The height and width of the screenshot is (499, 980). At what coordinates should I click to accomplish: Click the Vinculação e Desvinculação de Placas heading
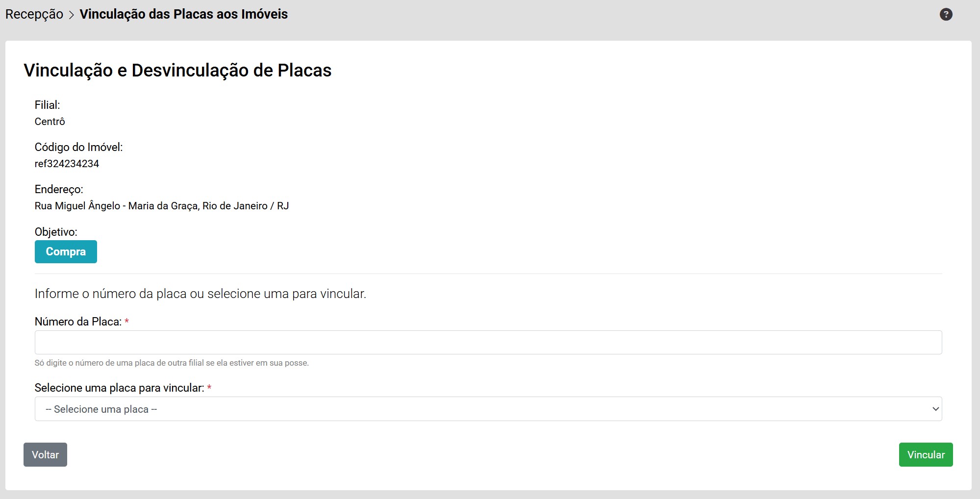point(177,70)
